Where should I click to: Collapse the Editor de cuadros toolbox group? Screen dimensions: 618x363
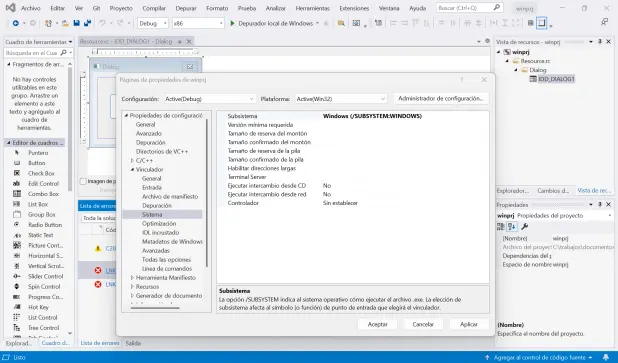point(8,143)
